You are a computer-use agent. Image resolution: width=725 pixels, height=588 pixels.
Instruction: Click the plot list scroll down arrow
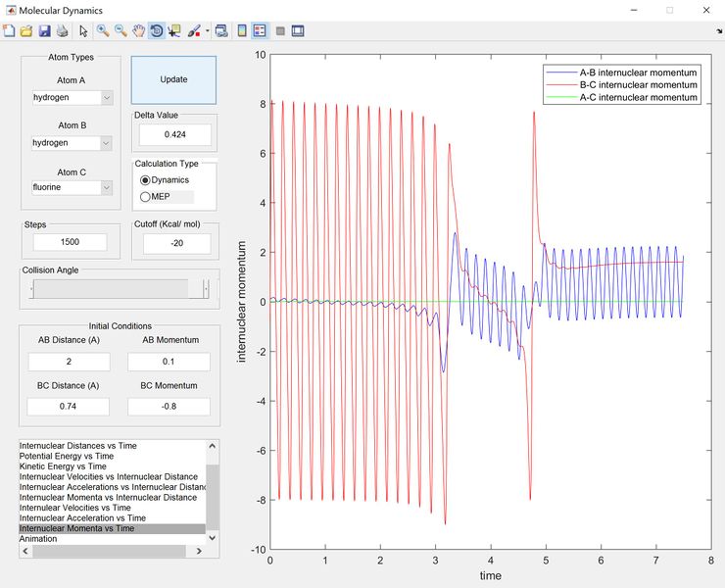click(213, 538)
